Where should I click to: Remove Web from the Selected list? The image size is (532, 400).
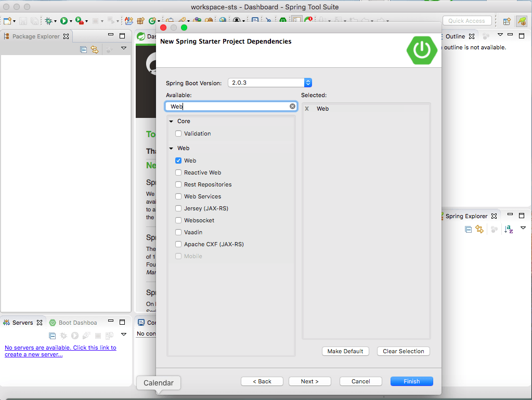click(307, 109)
